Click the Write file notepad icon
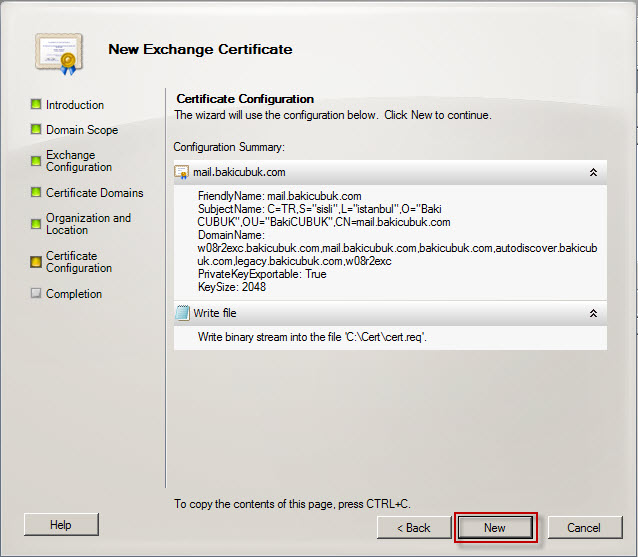The height and width of the screenshot is (557, 638). (182, 313)
